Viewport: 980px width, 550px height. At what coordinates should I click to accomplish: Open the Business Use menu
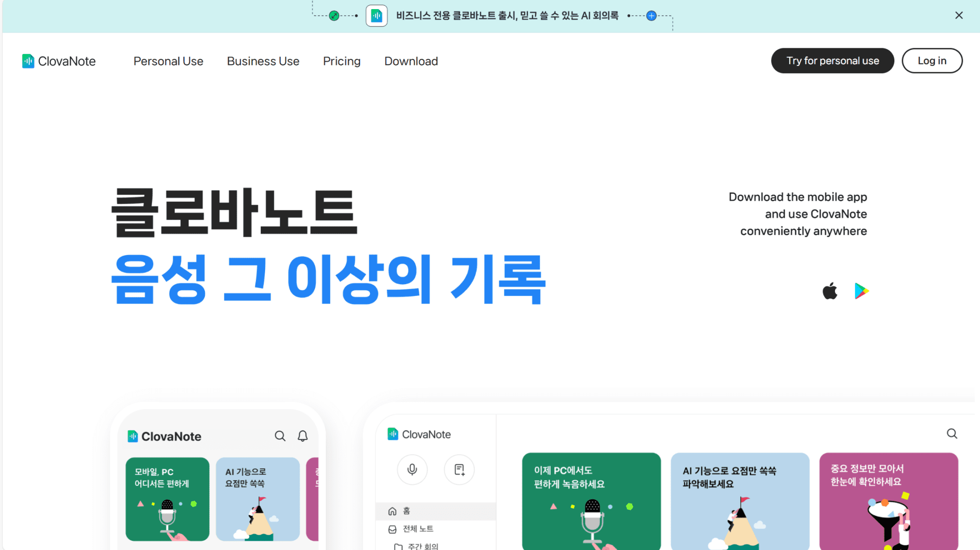tap(263, 61)
